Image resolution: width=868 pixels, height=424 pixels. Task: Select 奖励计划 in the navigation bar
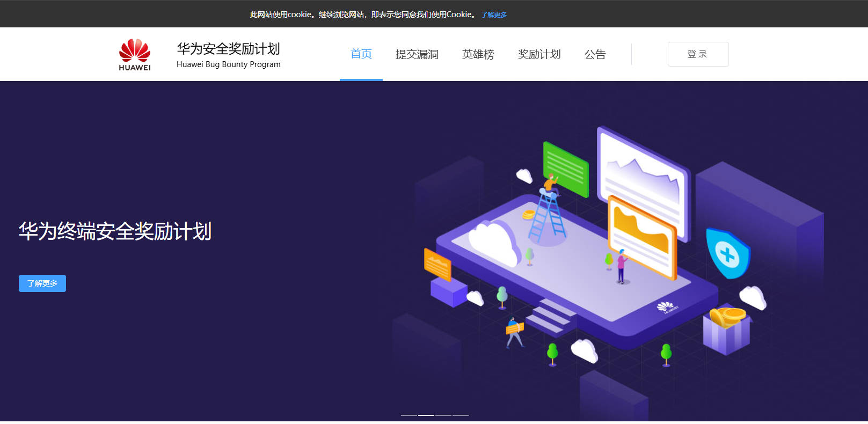point(539,54)
